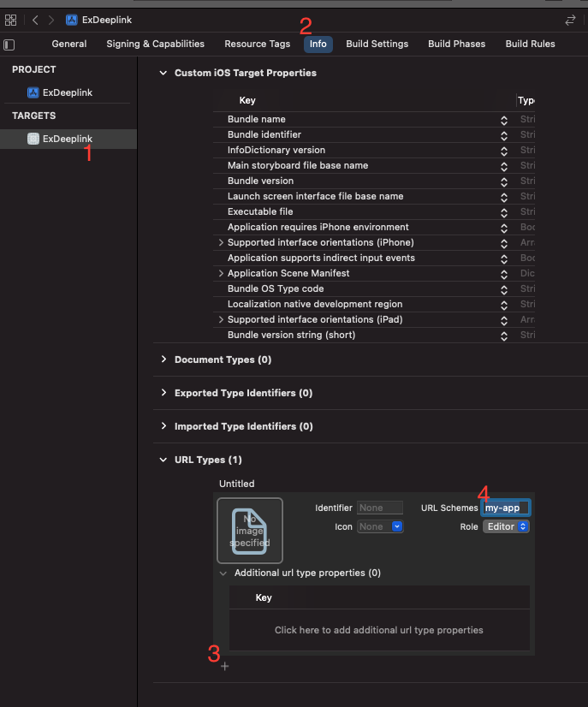Click Localization native development region stepper

point(504,305)
